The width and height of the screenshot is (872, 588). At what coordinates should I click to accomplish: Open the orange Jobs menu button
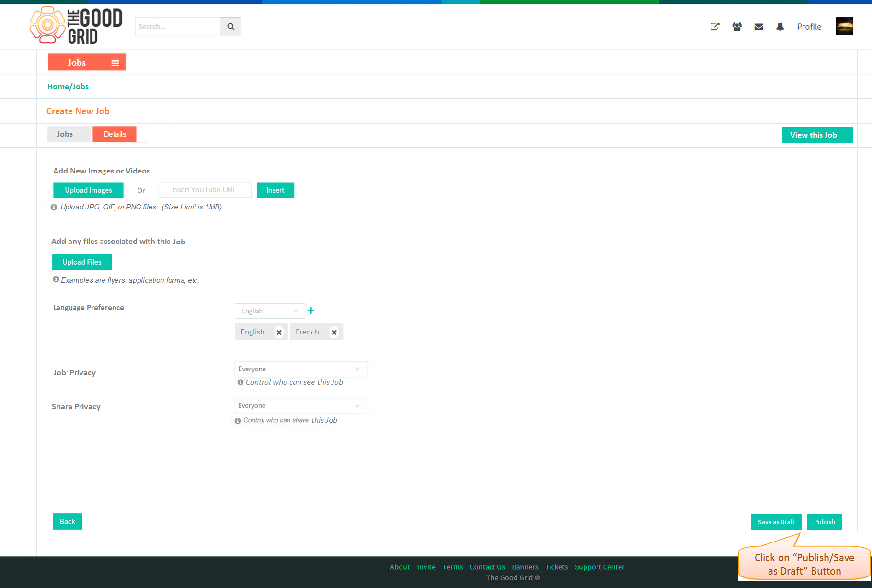[x=87, y=62]
